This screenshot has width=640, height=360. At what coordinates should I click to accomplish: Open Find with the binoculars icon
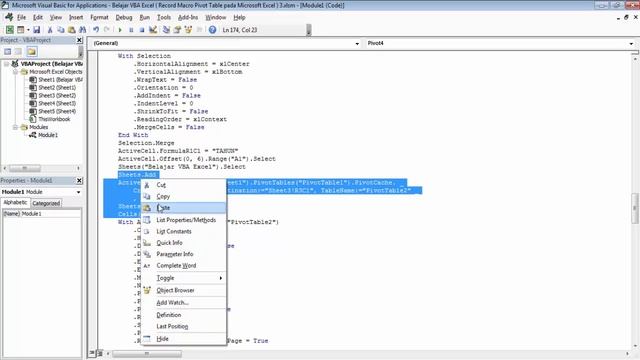pyautogui.click(x=82, y=30)
